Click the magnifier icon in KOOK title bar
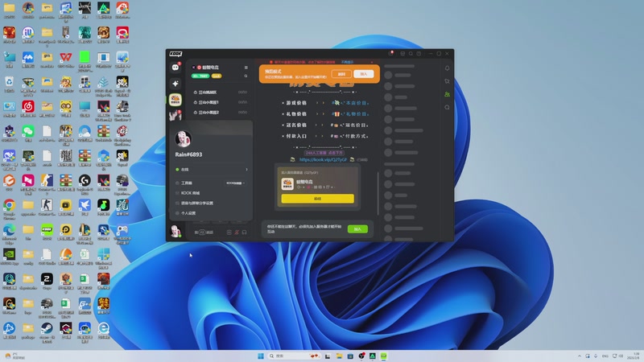This screenshot has height=362, width=644. click(x=411, y=54)
